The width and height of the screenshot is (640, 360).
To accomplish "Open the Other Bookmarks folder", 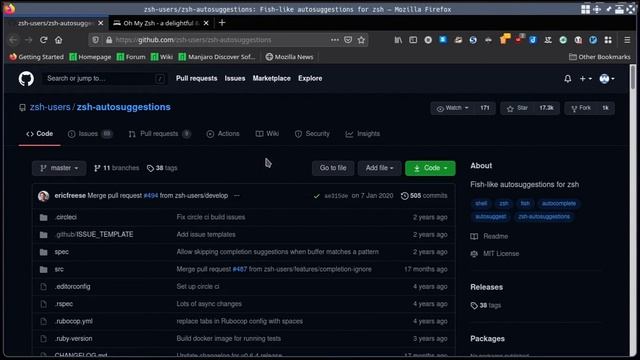I will click(600, 57).
